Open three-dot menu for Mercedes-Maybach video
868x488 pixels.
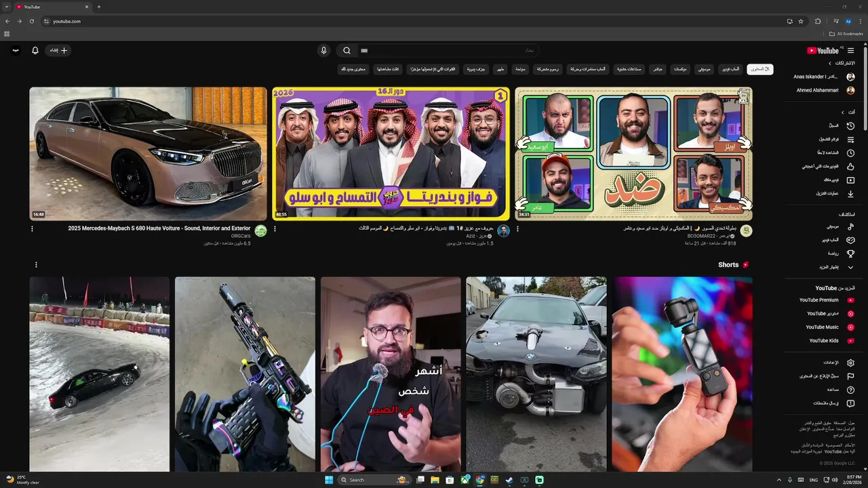point(32,229)
